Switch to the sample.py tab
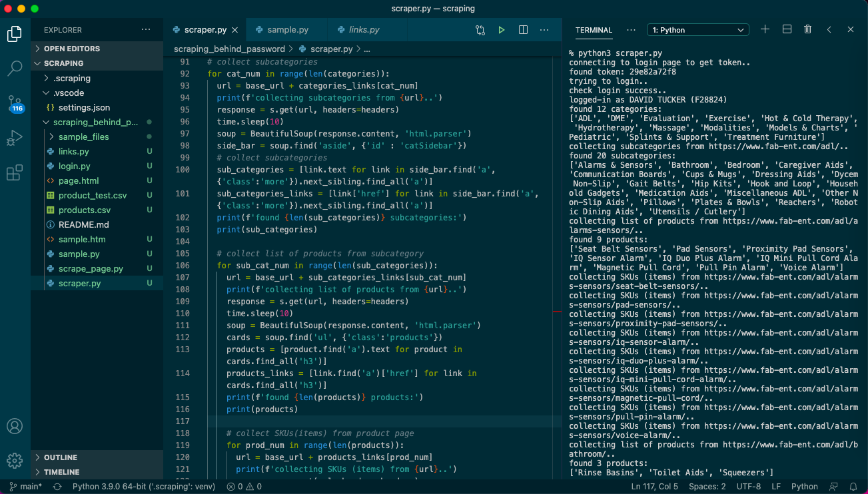 [x=287, y=30]
